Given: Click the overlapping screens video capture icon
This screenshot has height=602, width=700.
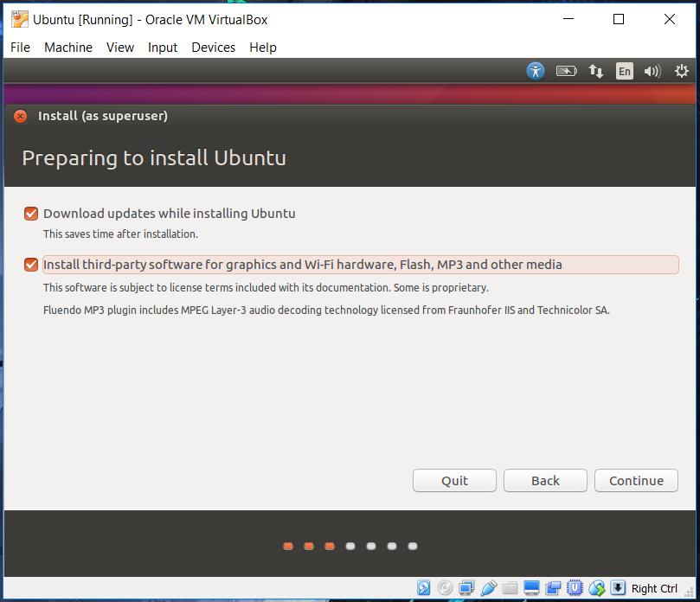Looking at the screenshot, I should coord(553,588).
